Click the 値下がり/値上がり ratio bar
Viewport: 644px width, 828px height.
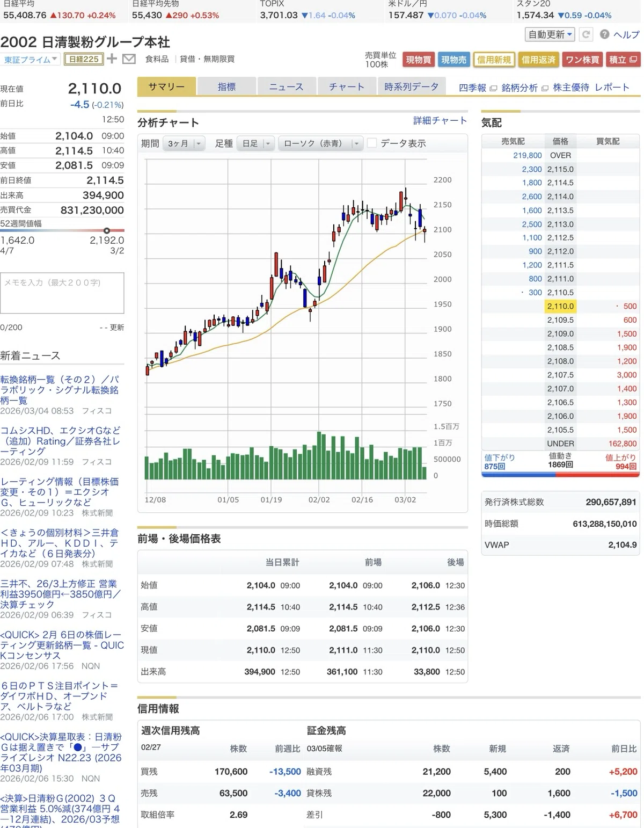click(560, 475)
